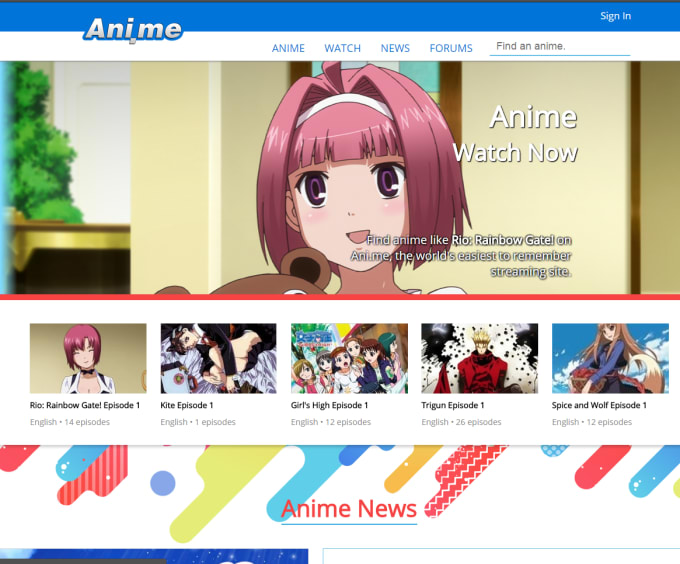
Task: Open the Girl's High thumbnail image
Action: coord(349,358)
